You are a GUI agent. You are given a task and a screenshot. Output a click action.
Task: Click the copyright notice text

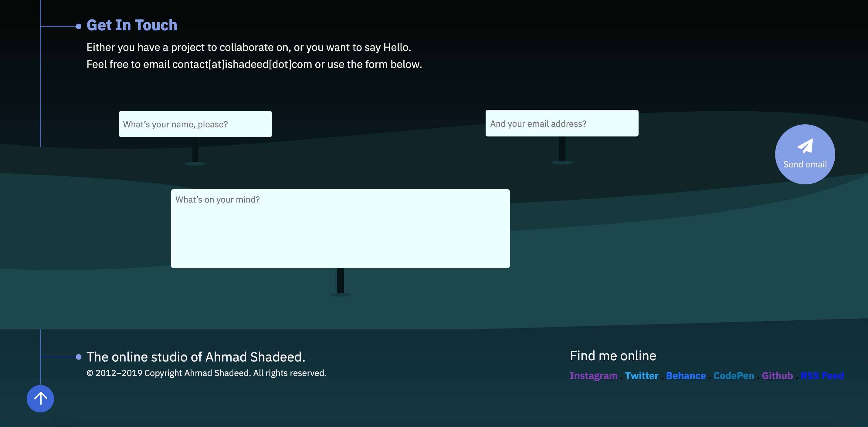(206, 373)
